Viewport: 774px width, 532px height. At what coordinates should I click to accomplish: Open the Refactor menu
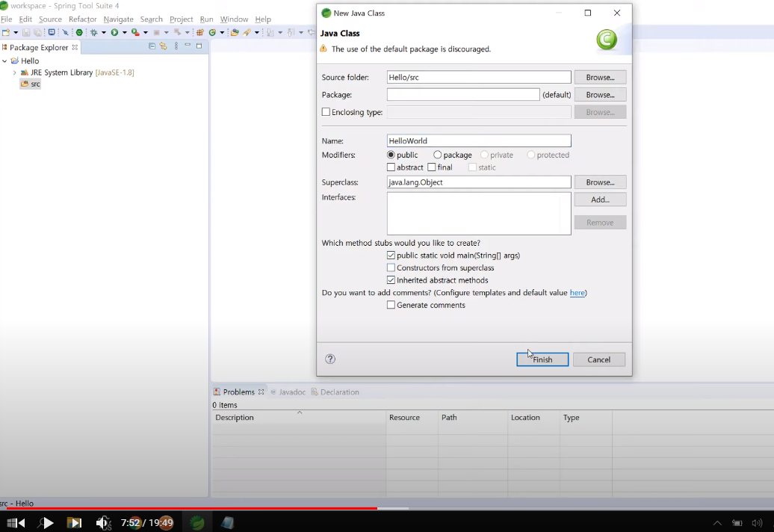click(x=82, y=19)
